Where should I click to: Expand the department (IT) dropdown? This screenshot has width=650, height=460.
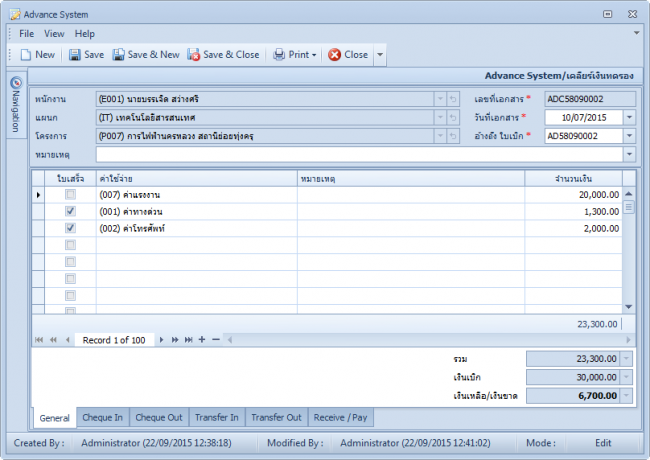point(440,118)
